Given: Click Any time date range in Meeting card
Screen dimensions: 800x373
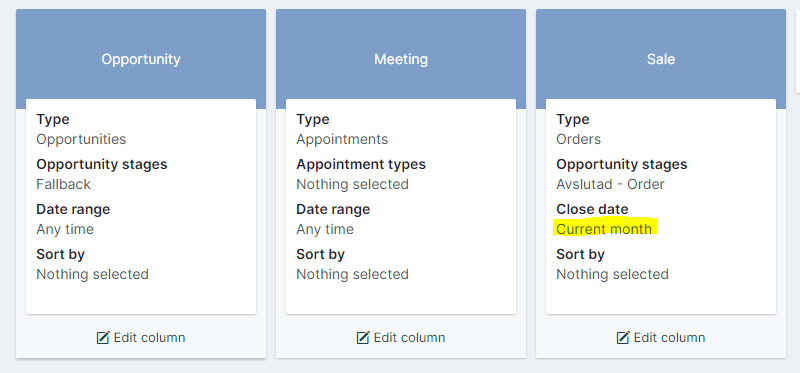Looking at the screenshot, I should click(325, 230).
